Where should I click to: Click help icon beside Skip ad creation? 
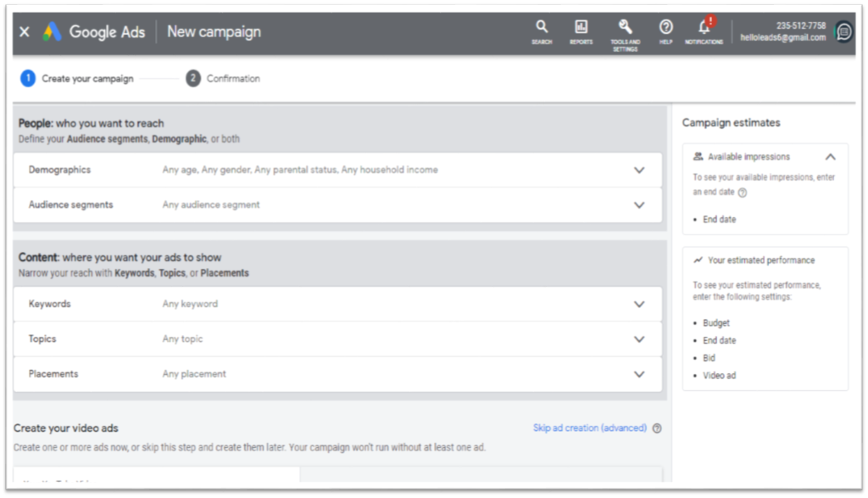point(658,428)
